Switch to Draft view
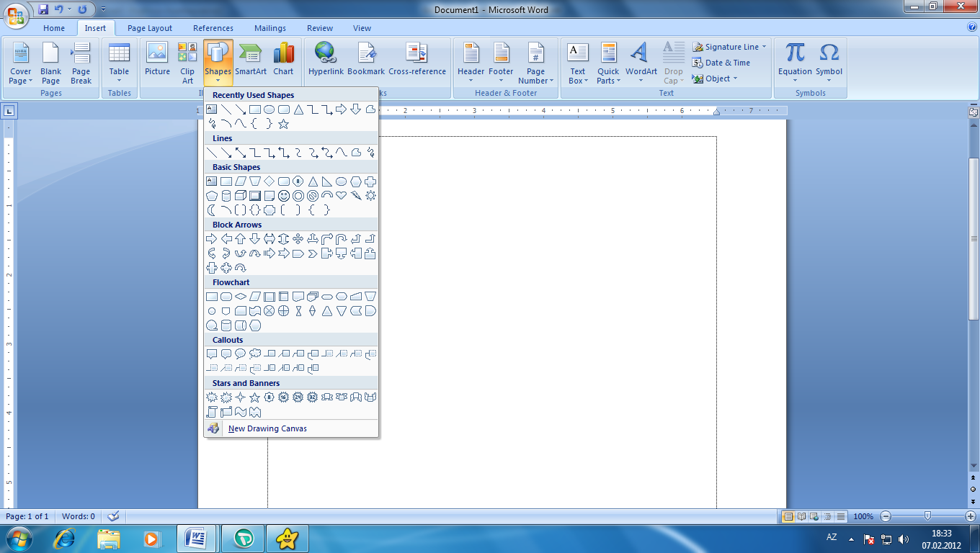 (x=840, y=516)
